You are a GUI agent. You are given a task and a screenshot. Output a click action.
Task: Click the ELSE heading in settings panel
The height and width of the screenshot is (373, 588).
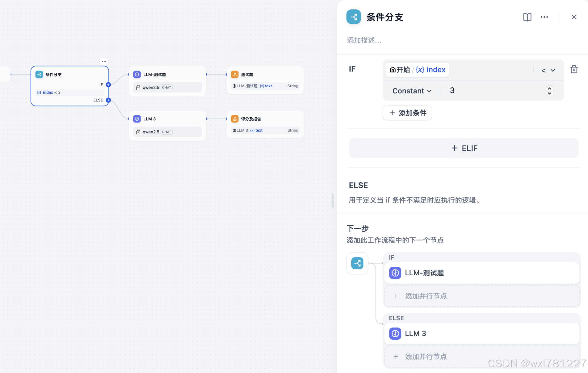click(x=358, y=185)
